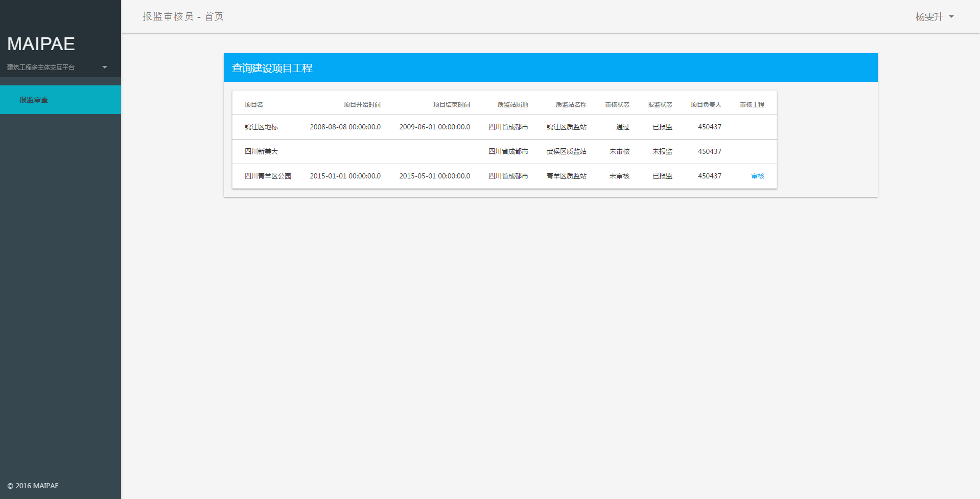Click the 项目负责人 column header
The width and height of the screenshot is (980, 499).
point(706,105)
